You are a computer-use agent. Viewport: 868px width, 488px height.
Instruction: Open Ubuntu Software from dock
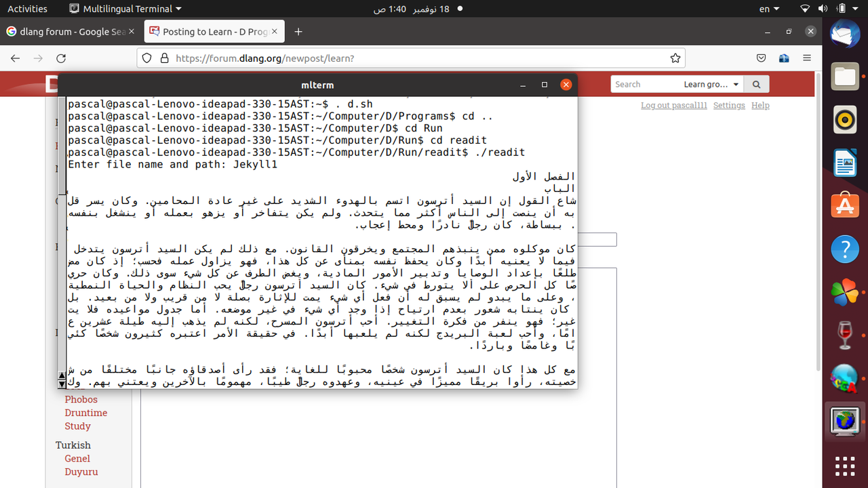pos(845,205)
